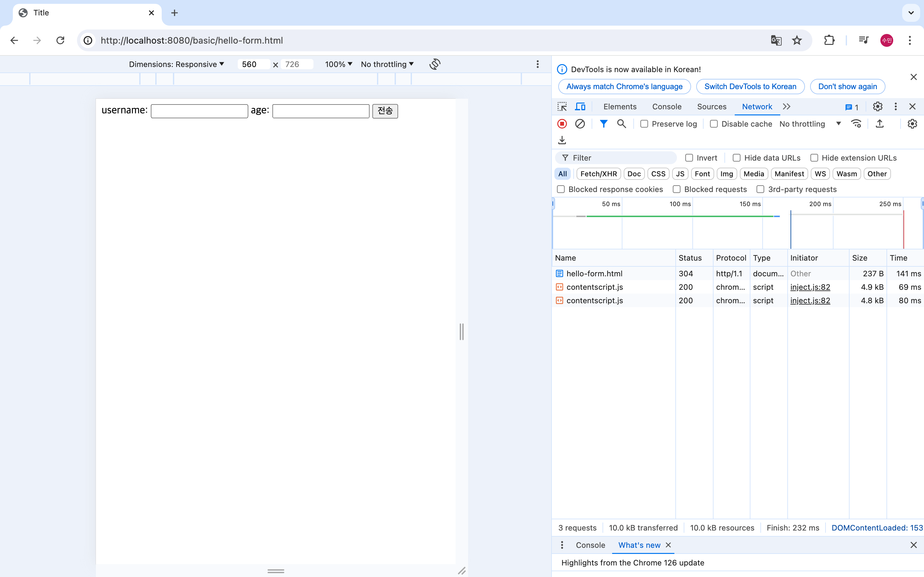Click the rotate device orientation icon

point(434,64)
